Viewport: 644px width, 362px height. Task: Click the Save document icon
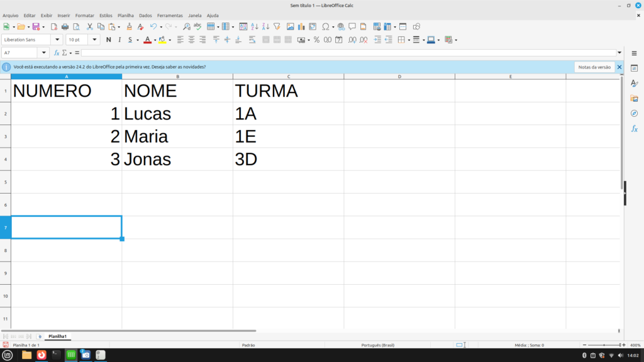[35, 27]
